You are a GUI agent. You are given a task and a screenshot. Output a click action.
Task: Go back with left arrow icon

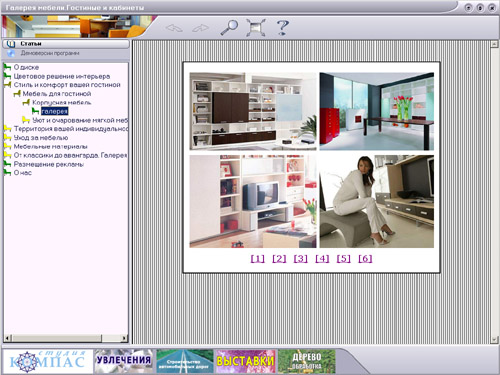[x=174, y=28]
